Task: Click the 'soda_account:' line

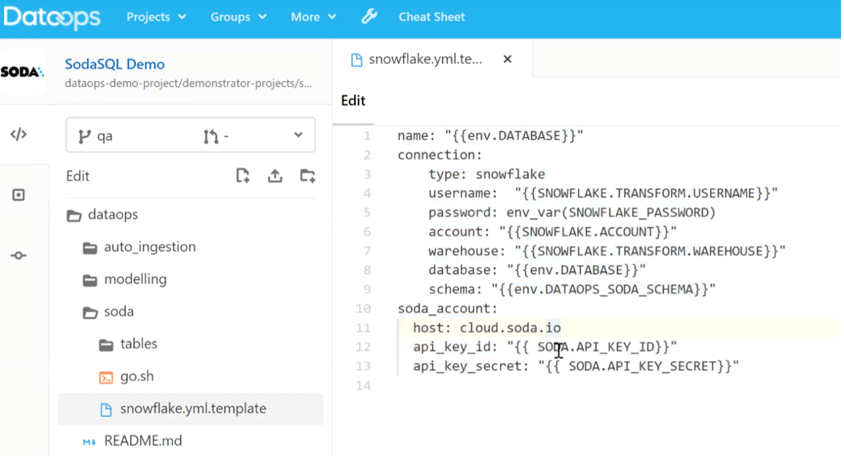Action: pyautogui.click(x=448, y=309)
